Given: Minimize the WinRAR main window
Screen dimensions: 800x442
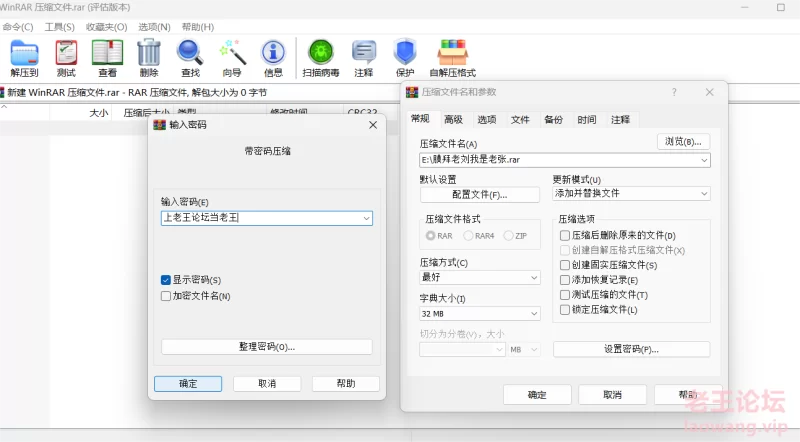Looking at the screenshot, I should coord(744,8).
